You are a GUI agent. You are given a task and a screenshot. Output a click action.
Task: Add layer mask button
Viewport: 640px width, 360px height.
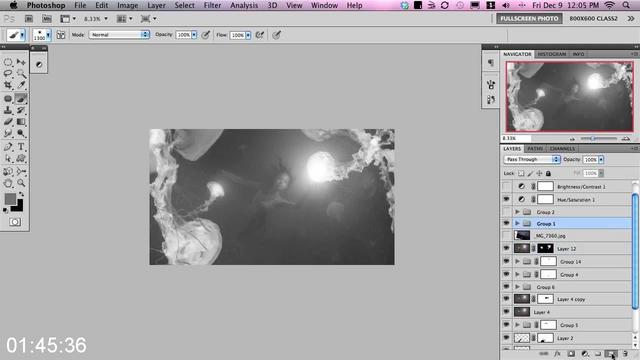point(571,354)
